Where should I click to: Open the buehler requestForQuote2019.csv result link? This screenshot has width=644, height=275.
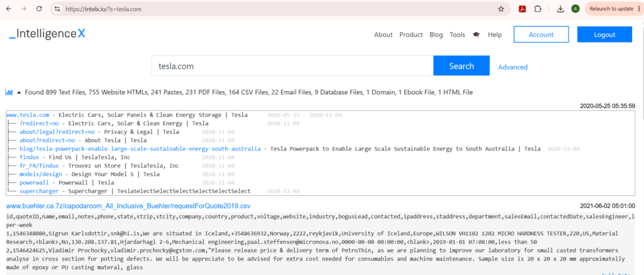[x=128, y=206]
